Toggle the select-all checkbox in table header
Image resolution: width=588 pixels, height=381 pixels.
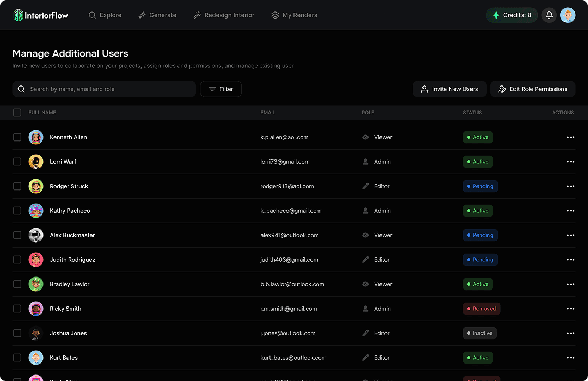point(17,113)
